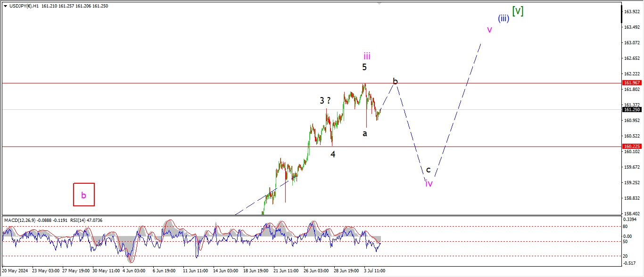644x277 pixels.
Task: Click the USDJPY(€),H1 chart title text
Action: point(24,6)
